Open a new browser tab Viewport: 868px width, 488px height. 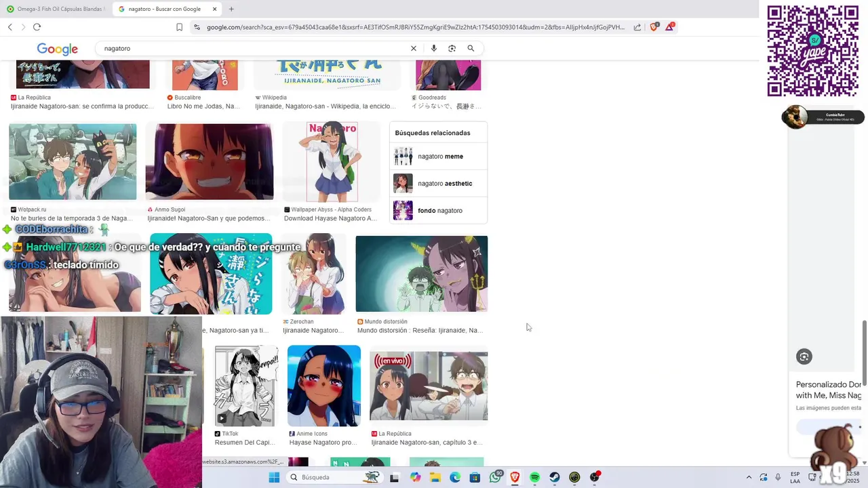coord(231,9)
